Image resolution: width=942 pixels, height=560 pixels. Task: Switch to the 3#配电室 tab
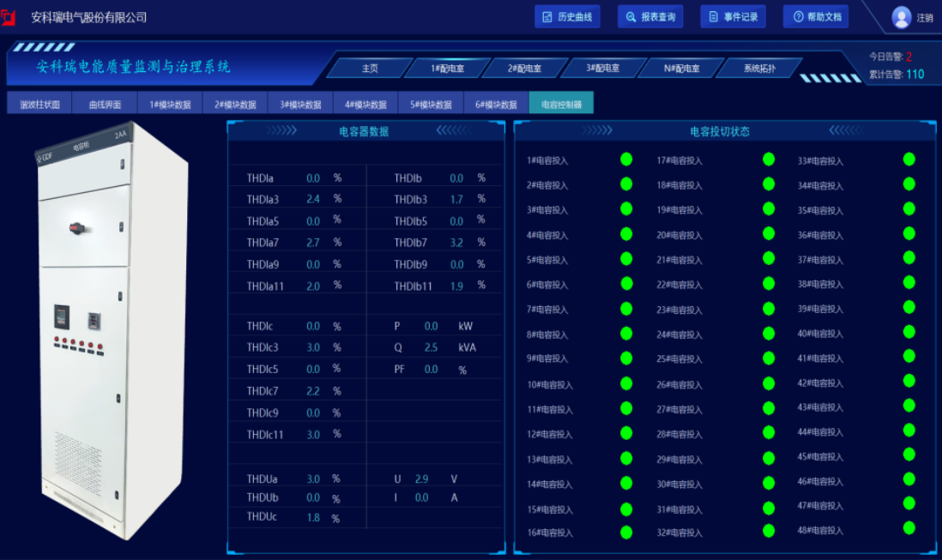point(602,69)
